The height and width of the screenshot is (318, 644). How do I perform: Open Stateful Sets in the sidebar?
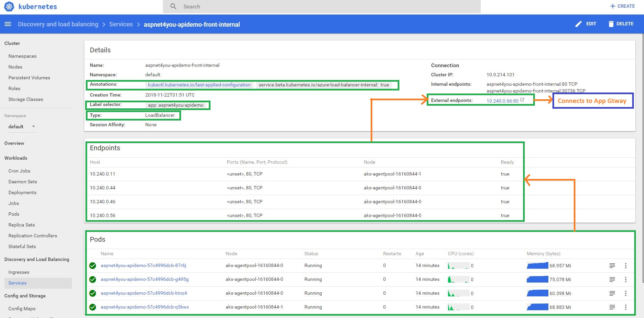pyautogui.click(x=22, y=246)
